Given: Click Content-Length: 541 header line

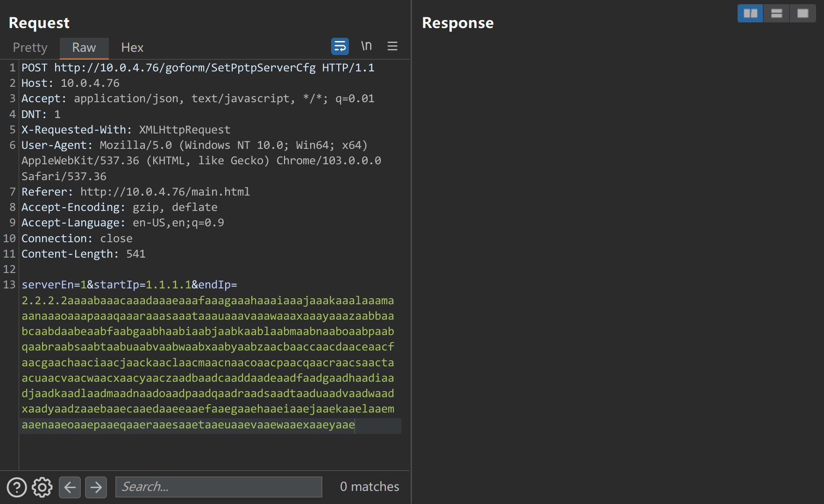Looking at the screenshot, I should click(84, 254).
